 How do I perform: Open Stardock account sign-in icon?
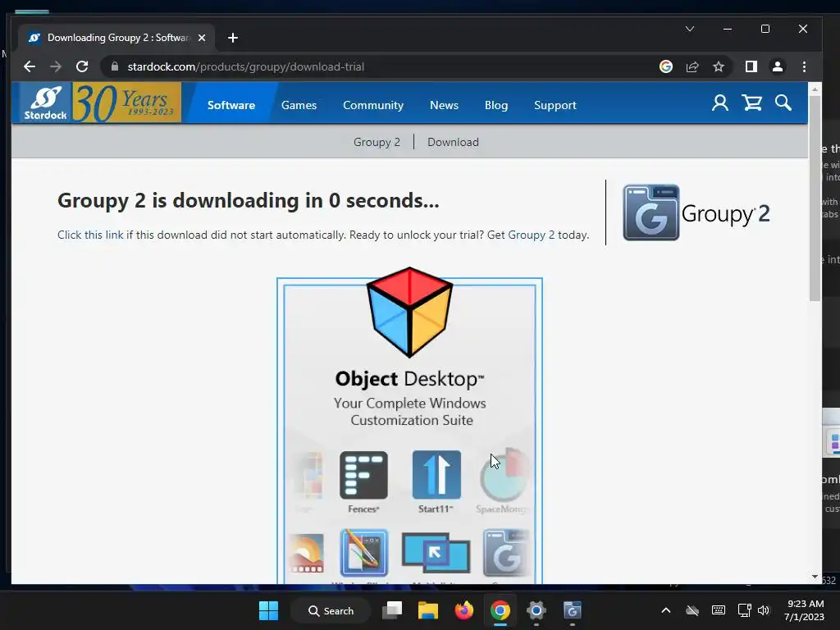coord(720,103)
